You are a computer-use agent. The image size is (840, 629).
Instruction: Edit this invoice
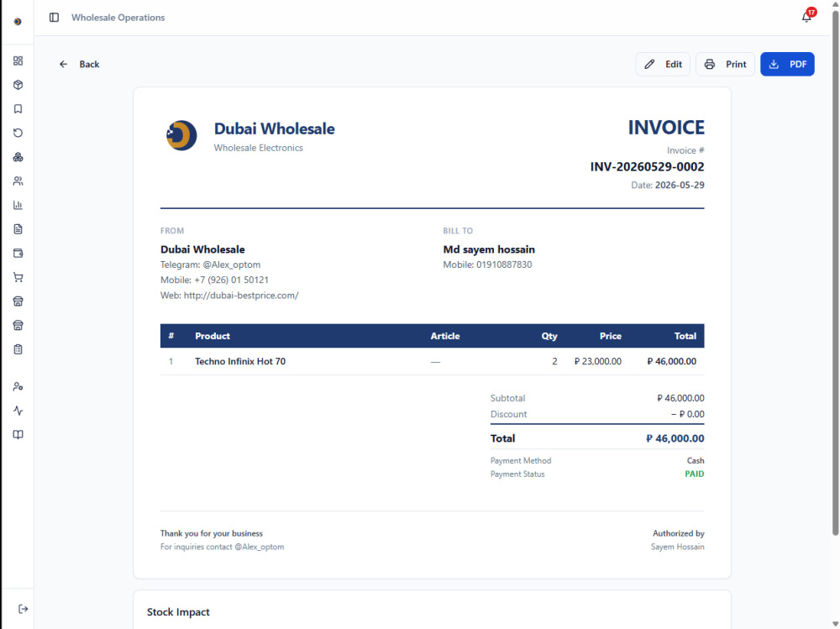click(663, 65)
